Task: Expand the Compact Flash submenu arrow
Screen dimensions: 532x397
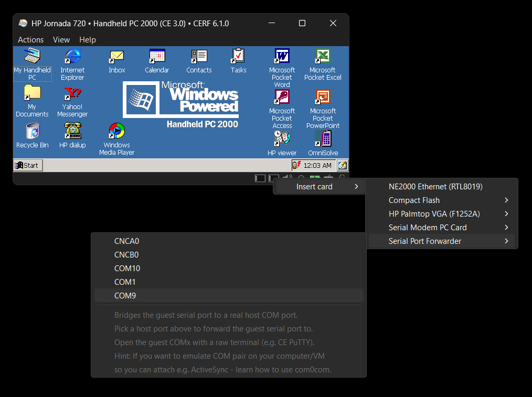Action: (506, 200)
